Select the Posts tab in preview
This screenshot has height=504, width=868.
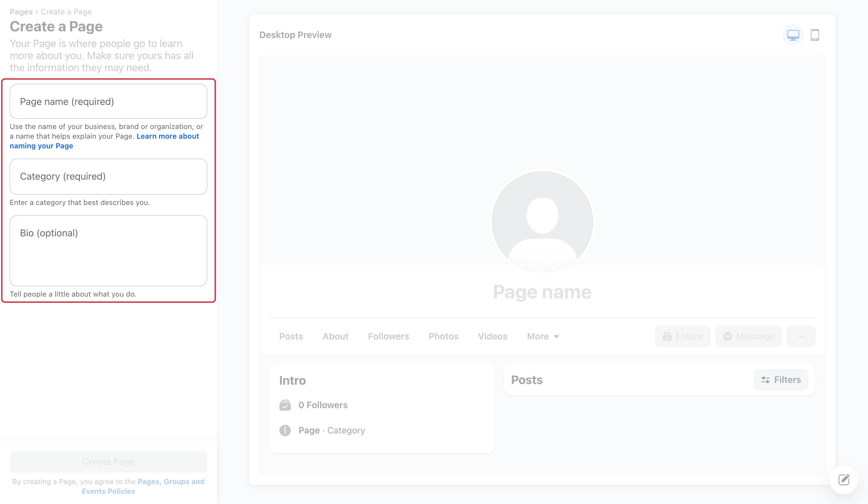(291, 336)
